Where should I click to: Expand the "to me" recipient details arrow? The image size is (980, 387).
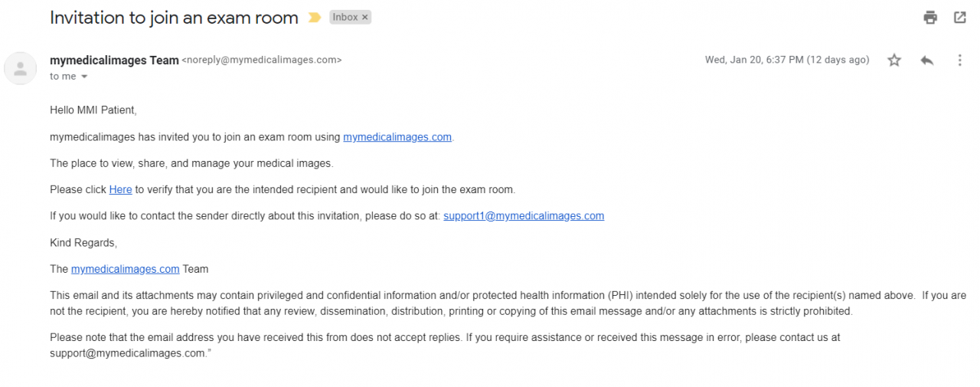tap(84, 77)
